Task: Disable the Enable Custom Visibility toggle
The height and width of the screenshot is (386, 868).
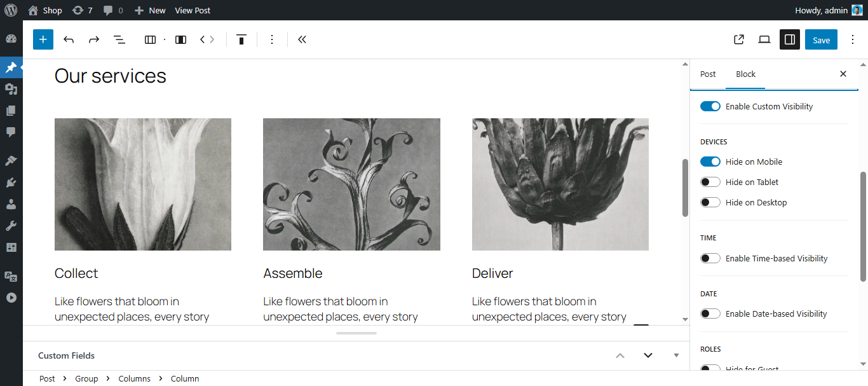Action: [710, 106]
